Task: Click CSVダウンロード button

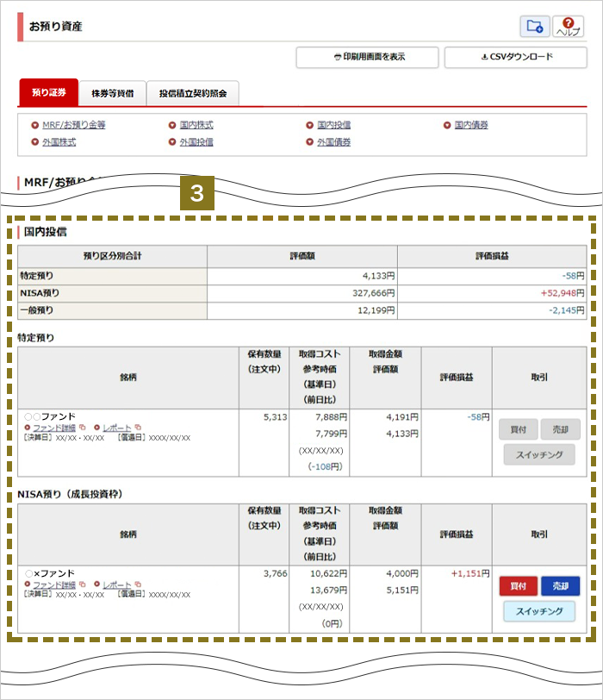Action: pos(516,57)
